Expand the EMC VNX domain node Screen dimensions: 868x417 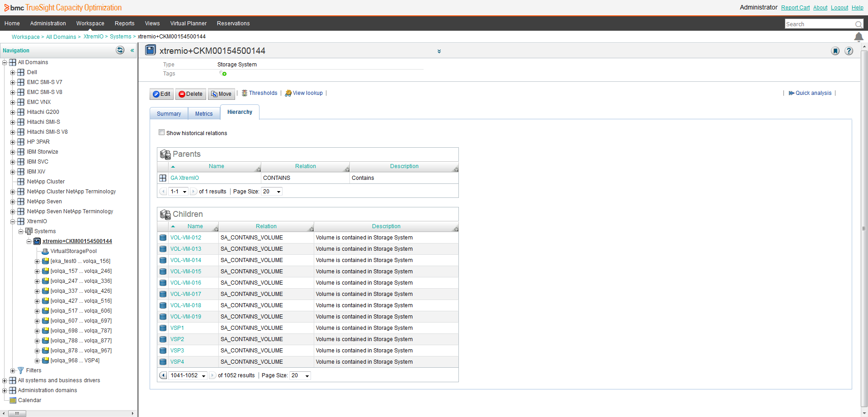(x=13, y=103)
